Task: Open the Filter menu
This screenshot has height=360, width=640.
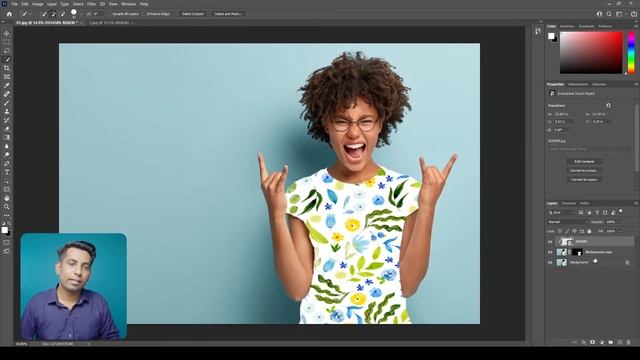Action: tap(91, 4)
